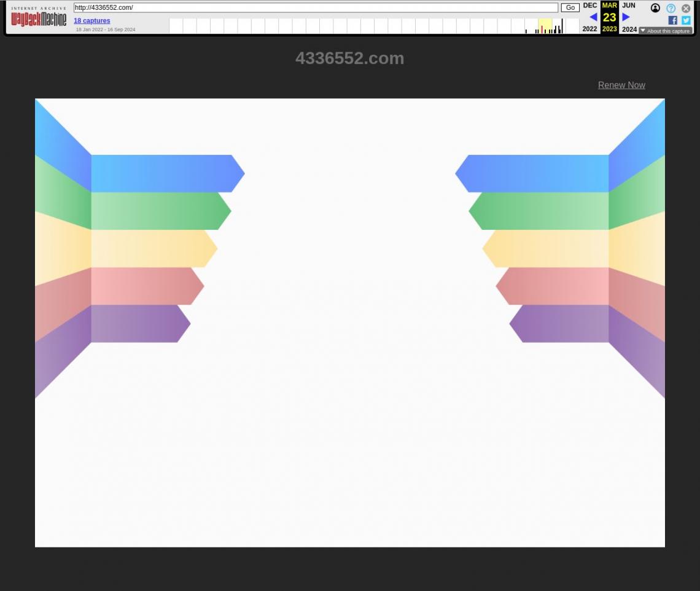Click the Renew Now link
Viewport: 700px width, 591px height.
coord(621,85)
